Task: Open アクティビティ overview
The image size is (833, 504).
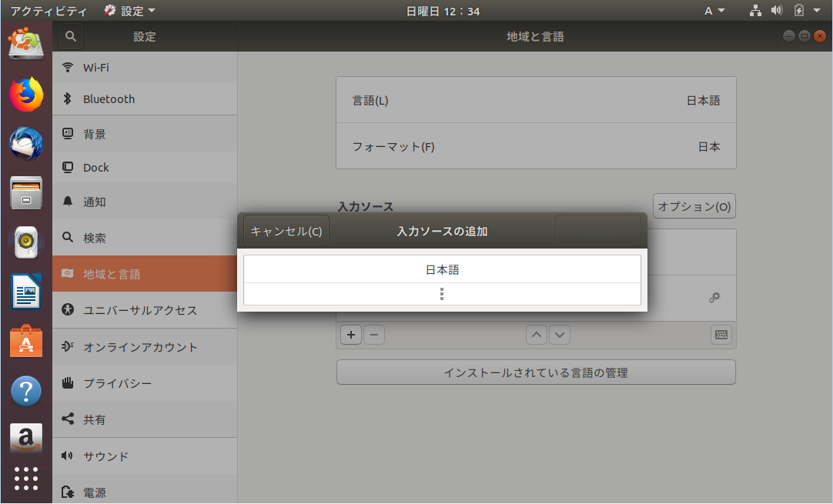Action: [48, 11]
